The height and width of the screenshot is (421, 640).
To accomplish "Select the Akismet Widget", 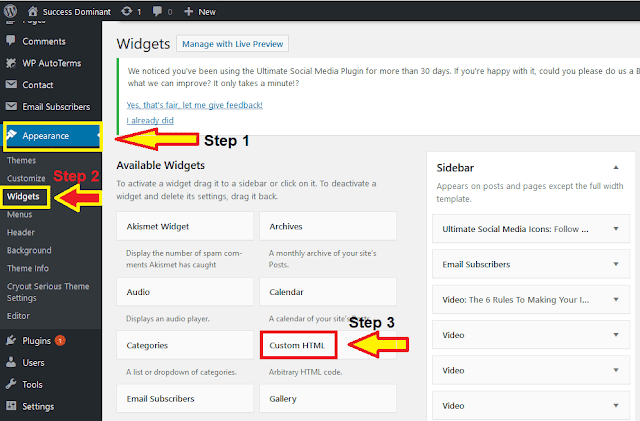I will [185, 226].
